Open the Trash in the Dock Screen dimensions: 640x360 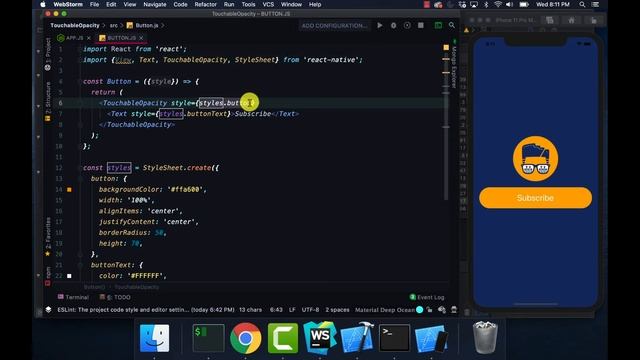click(x=485, y=338)
